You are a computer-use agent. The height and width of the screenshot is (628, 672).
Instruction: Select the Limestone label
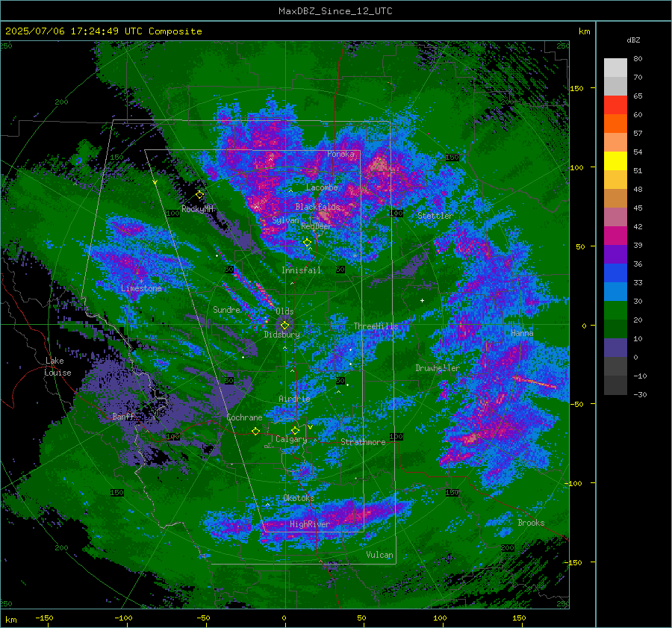141,288
